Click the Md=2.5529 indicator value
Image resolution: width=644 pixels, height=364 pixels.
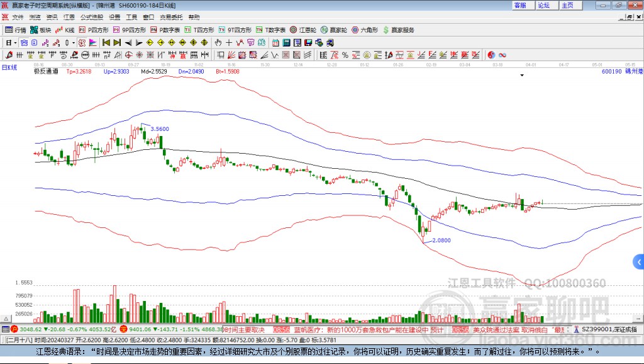click(154, 72)
